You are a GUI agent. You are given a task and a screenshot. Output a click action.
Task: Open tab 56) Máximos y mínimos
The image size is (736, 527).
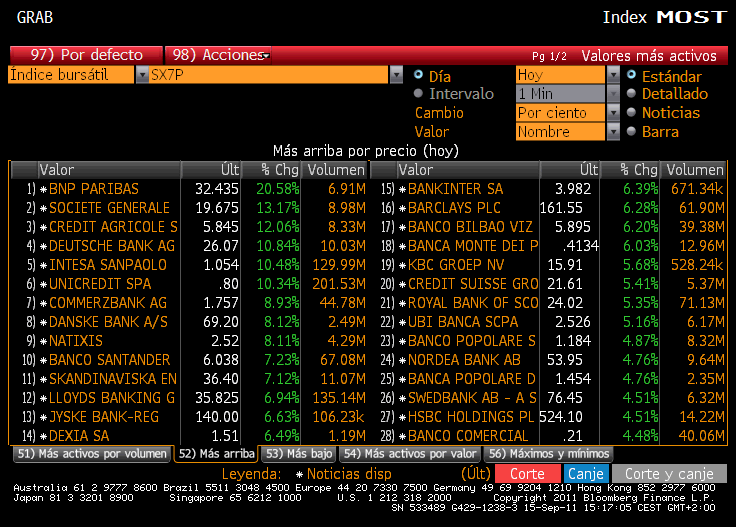click(549, 454)
